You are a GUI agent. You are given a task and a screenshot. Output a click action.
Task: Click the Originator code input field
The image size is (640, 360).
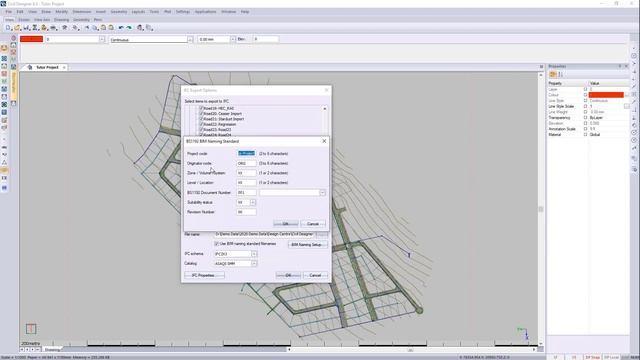point(246,163)
